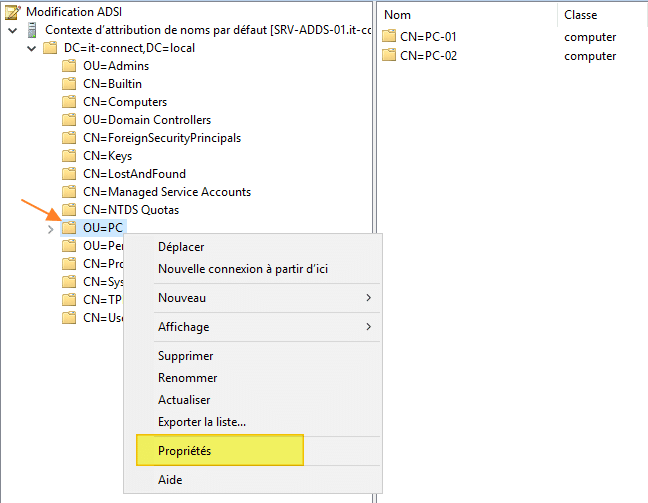Click the OU=Domain Controllers folder icon
Screen dimensions: 648x503
click(x=69, y=120)
